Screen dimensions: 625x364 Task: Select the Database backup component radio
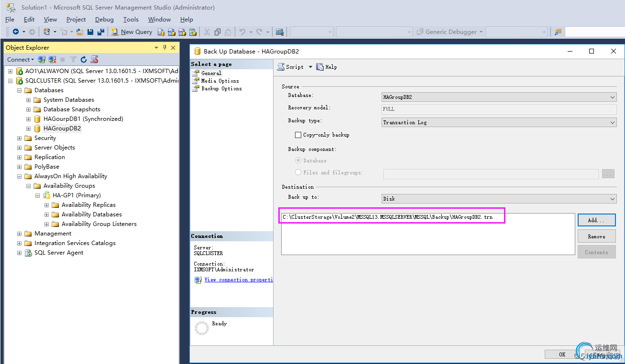tap(298, 161)
